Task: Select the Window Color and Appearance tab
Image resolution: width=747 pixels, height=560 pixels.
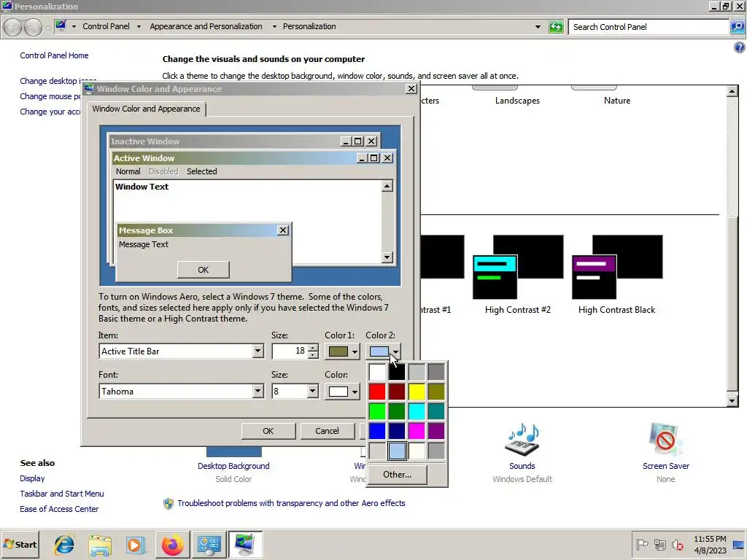Action: (146, 109)
